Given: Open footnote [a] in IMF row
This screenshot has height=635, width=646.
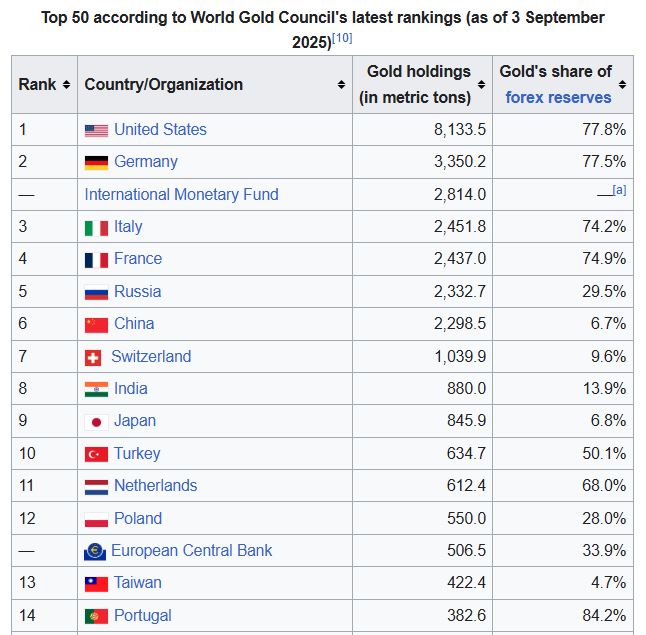Looking at the screenshot, I should click(x=619, y=190).
